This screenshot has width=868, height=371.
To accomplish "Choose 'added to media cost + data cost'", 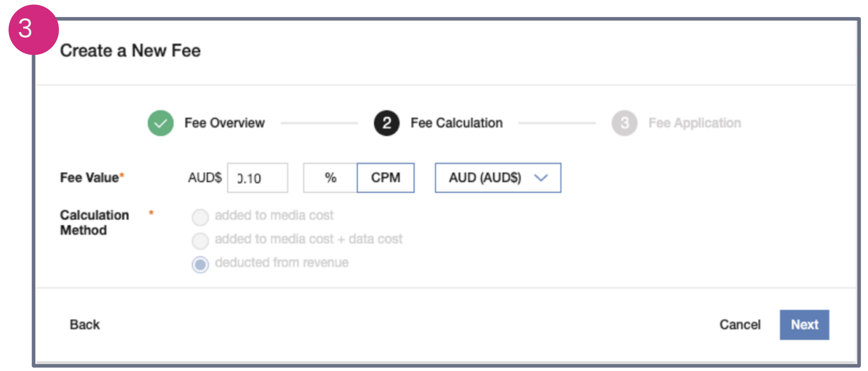I will pos(200,241).
